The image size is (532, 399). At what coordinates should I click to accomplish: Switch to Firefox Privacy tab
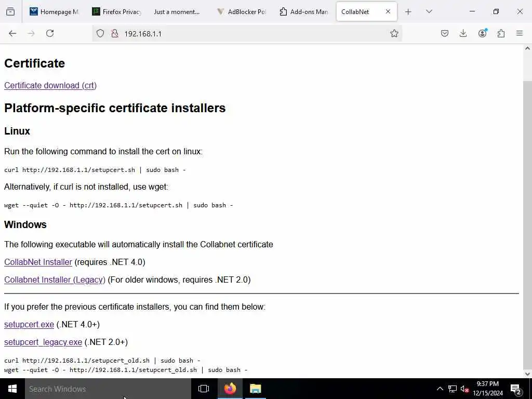pyautogui.click(x=117, y=11)
